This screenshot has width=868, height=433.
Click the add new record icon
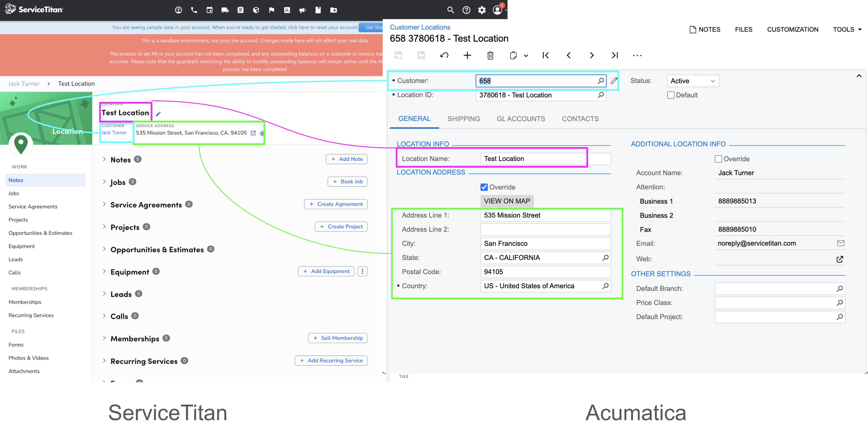click(x=467, y=55)
